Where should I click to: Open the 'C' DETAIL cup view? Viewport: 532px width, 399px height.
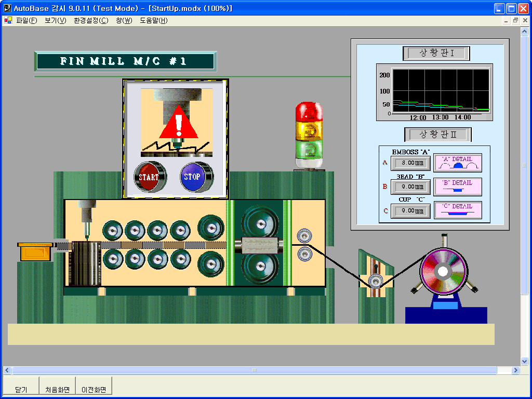458,210
